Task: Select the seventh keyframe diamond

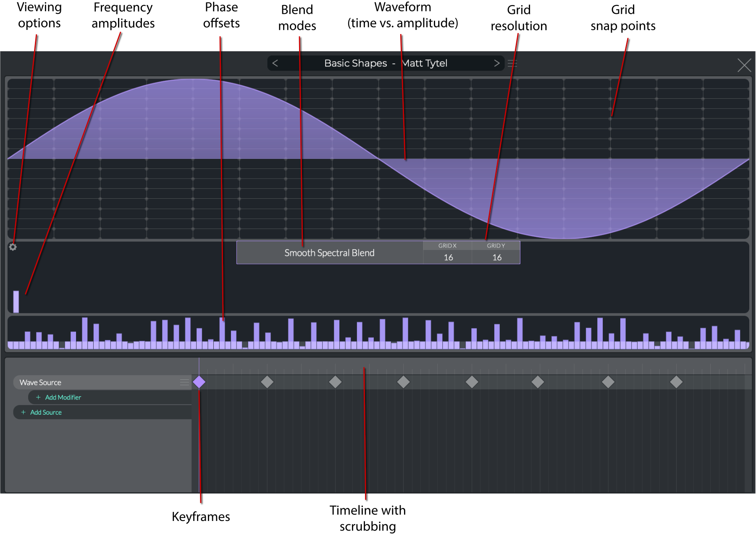Action: pyautogui.click(x=608, y=382)
